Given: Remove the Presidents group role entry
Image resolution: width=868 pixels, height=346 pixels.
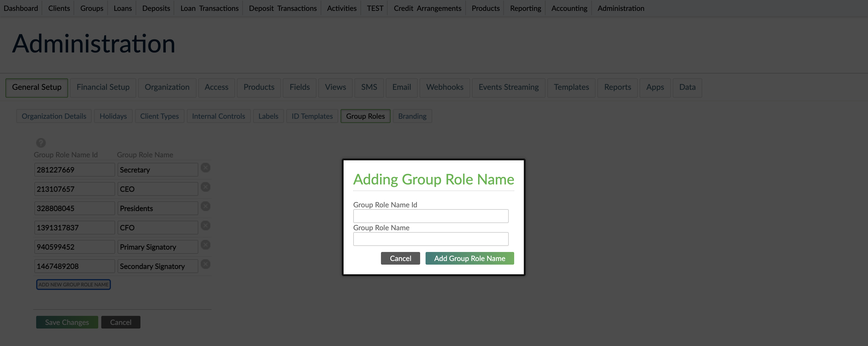Looking at the screenshot, I should coord(205,206).
